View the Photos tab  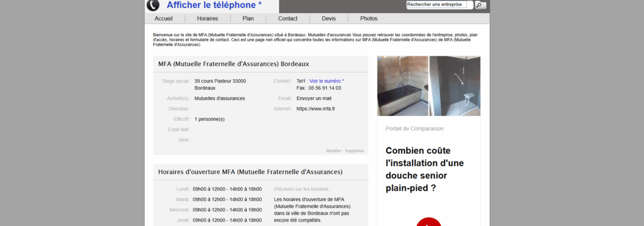click(x=369, y=18)
